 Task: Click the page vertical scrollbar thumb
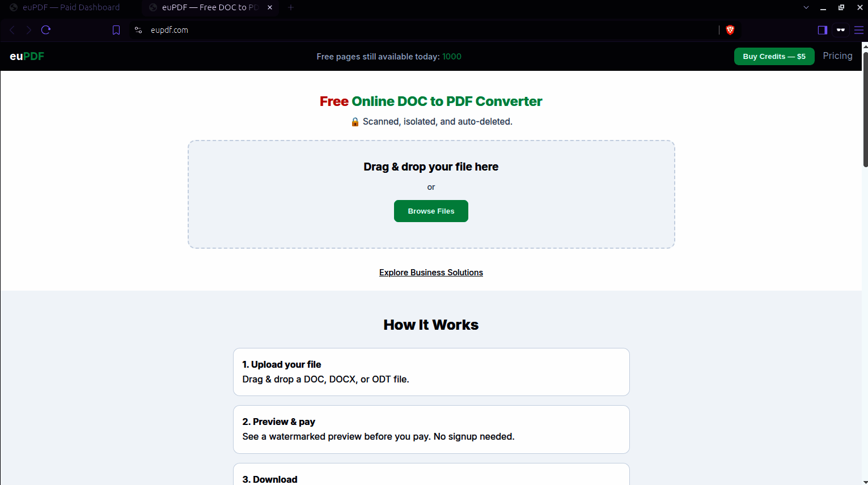point(865,109)
